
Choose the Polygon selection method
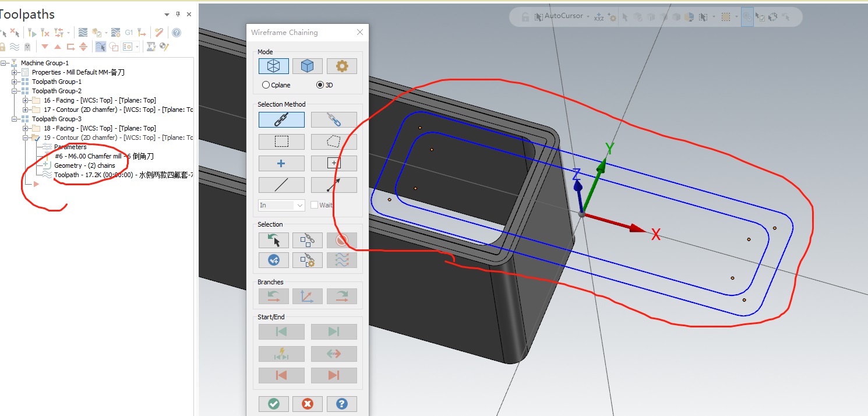334,142
